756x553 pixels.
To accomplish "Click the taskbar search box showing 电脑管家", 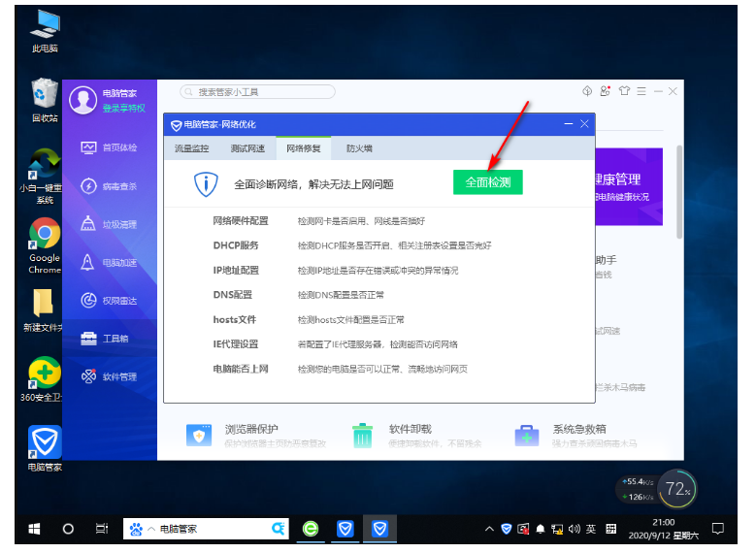I will (x=206, y=529).
